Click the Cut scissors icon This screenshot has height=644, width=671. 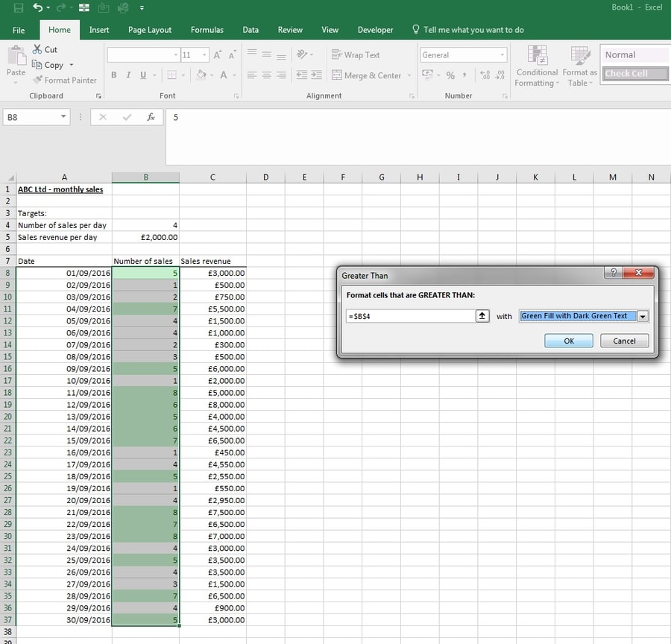coord(37,49)
